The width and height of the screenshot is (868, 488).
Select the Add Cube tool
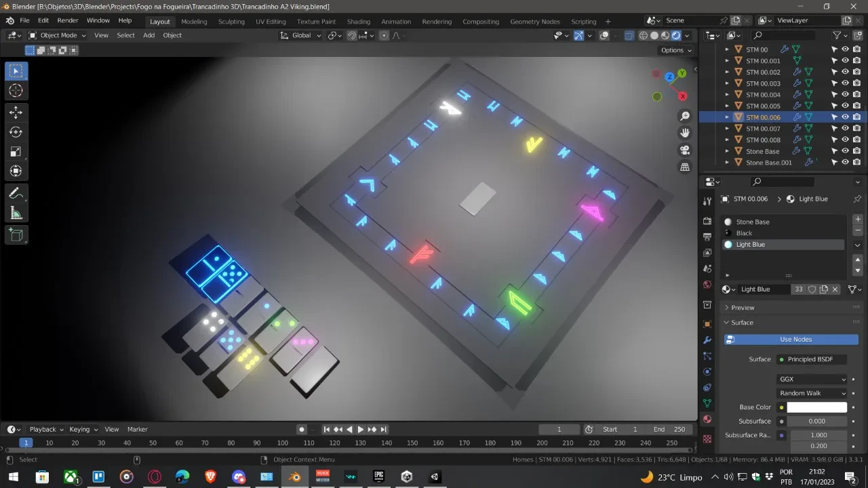tap(16, 235)
